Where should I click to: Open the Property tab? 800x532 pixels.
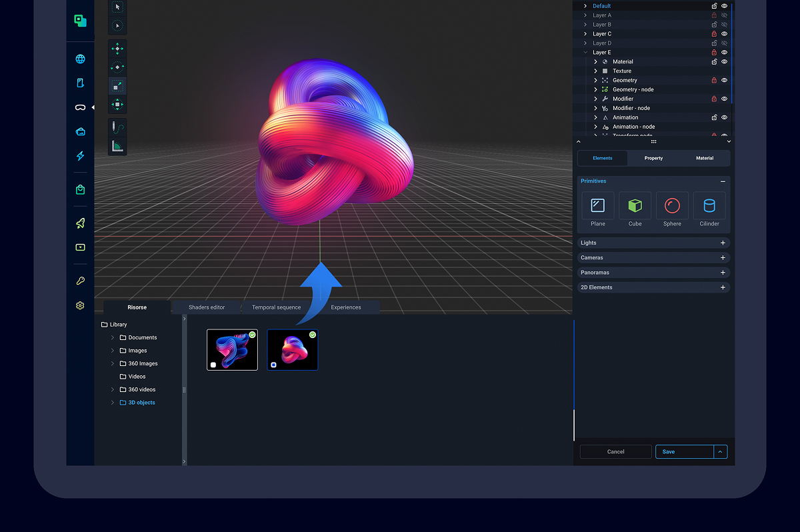653,158
